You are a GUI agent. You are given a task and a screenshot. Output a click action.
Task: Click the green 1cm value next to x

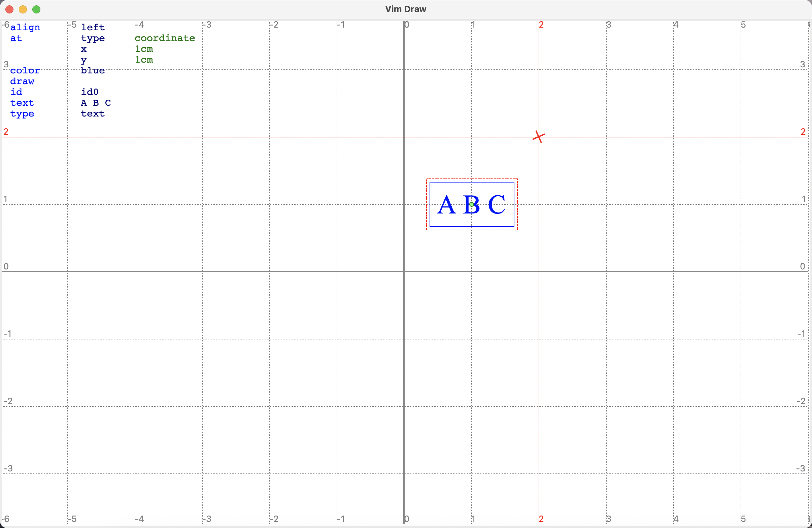[144, 49]
